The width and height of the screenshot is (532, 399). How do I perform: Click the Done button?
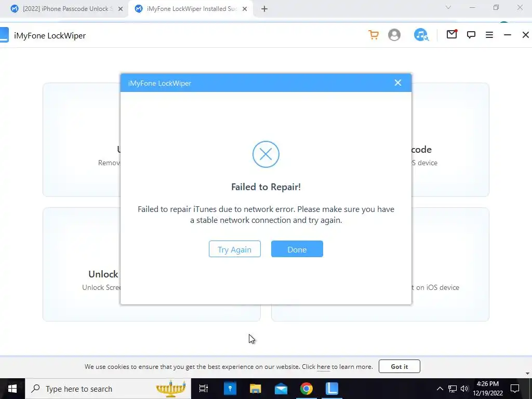pyautogui.click(x=297, y=249)
